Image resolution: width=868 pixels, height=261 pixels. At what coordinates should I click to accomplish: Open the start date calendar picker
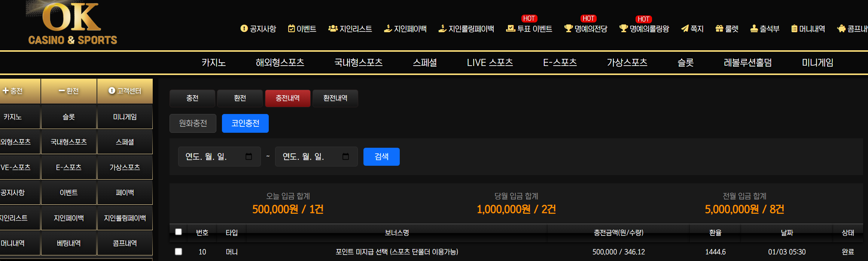pyautogui.click(x=249, y=156)
